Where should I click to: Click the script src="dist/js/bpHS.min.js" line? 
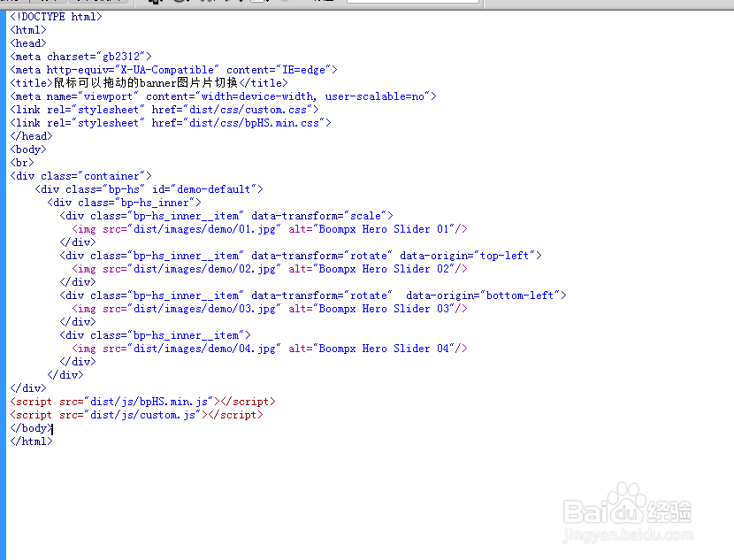coord(142,402)
